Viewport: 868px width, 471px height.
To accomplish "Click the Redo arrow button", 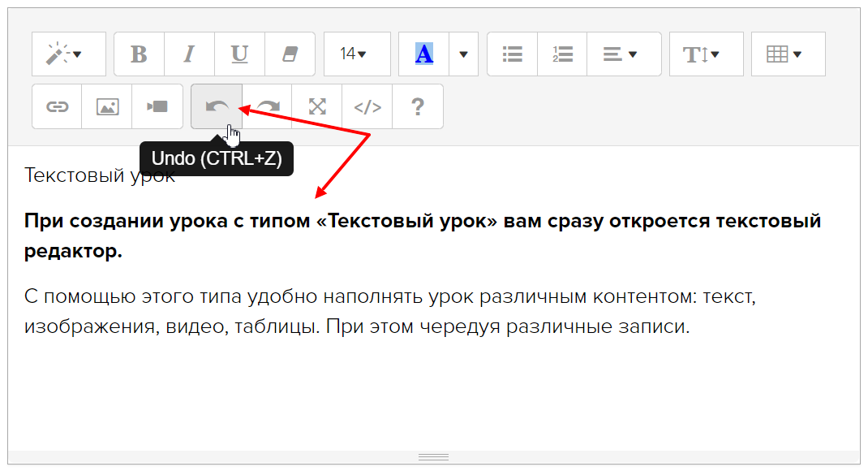I will pyautogui.click(x=267, y=106).
